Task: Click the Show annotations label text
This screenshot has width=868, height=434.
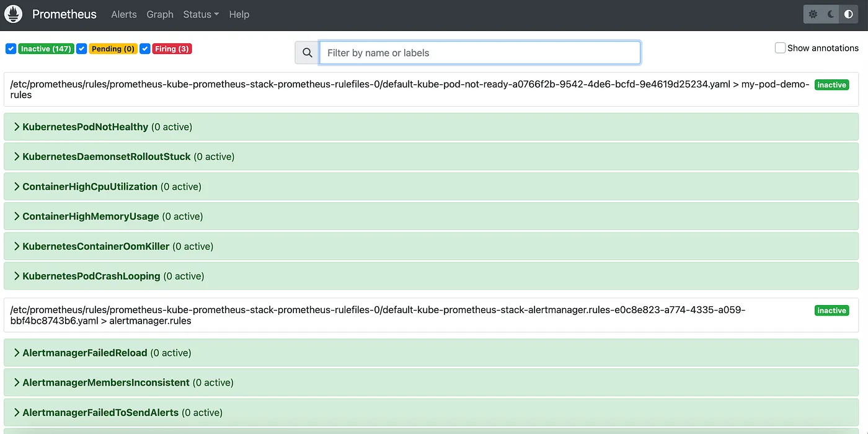Action: pos(823,48)
